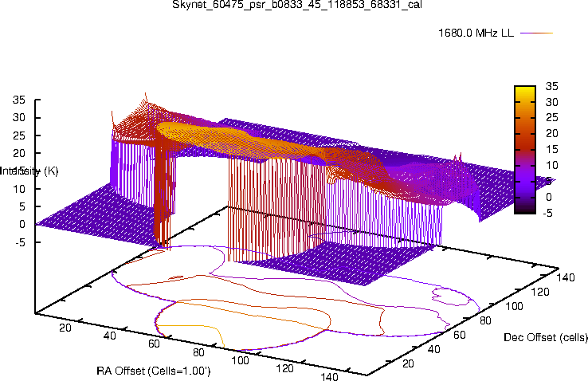Click the color bar tick label 30
Viewport: 588px width, 381px height.
coord(551,102)
